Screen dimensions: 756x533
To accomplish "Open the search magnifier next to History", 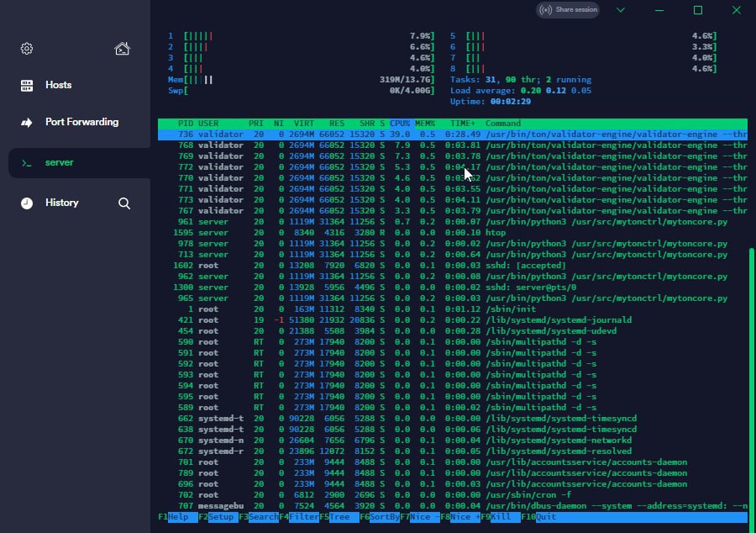I will click(x=124, y=203).
